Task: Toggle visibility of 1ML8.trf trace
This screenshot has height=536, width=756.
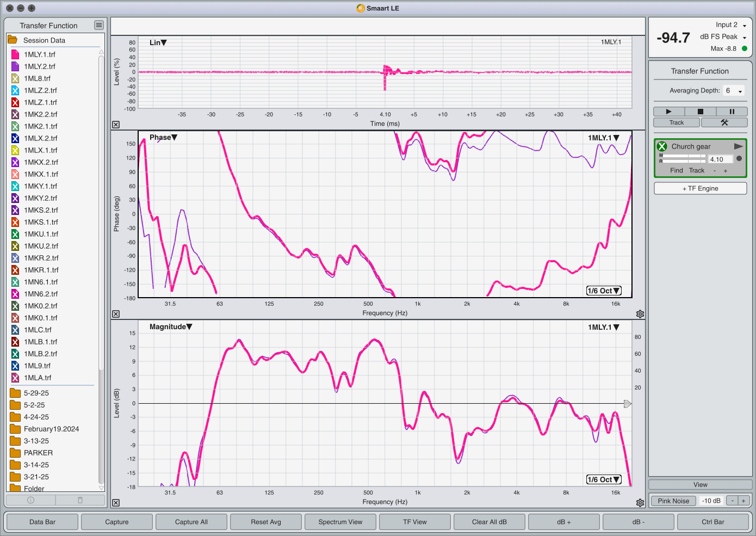Action: (15, 78)
